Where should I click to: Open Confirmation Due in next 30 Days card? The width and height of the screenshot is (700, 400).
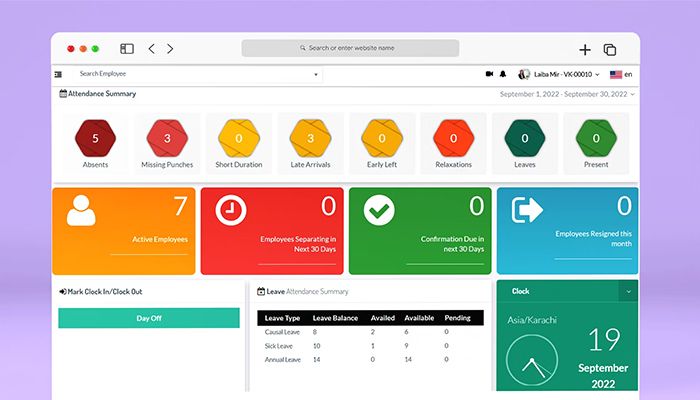coord(420,231)
